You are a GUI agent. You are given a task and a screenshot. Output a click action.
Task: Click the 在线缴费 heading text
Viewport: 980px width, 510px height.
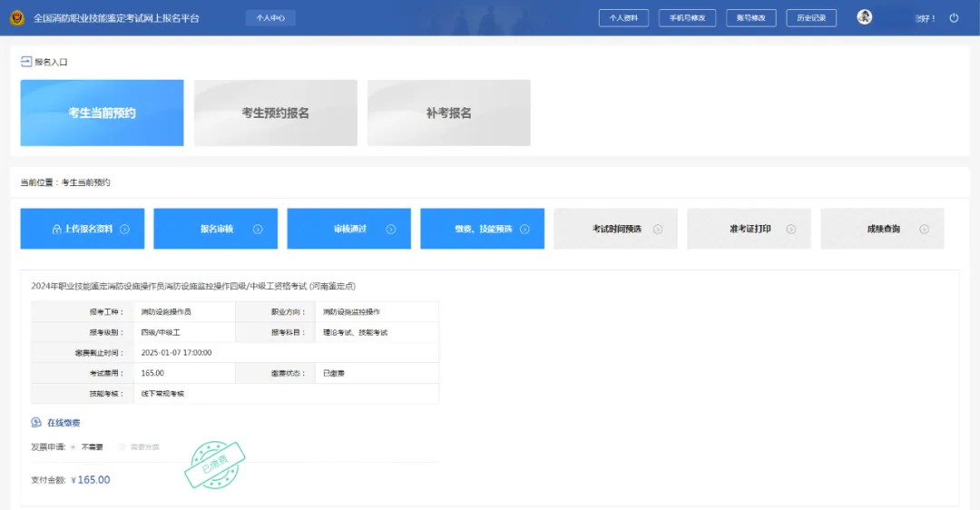point(64,423)
